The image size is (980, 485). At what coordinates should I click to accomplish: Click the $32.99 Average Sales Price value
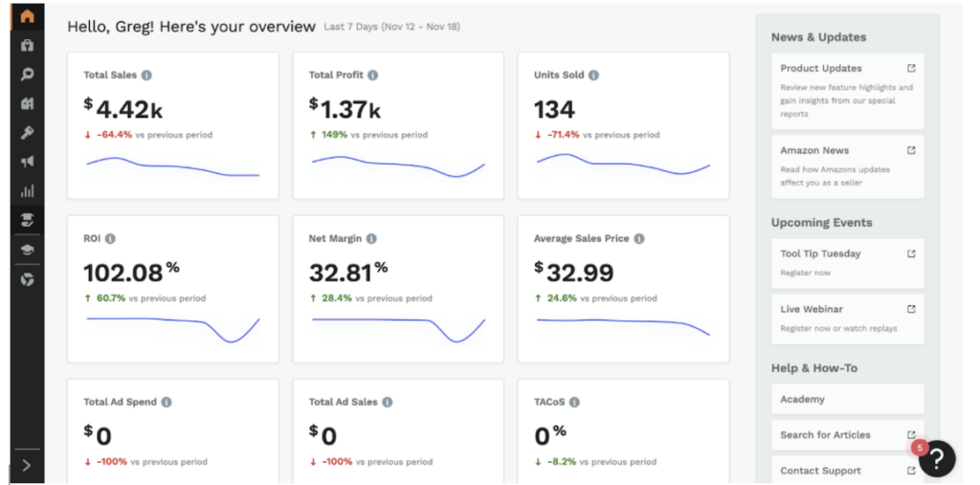tap(574, 273)
